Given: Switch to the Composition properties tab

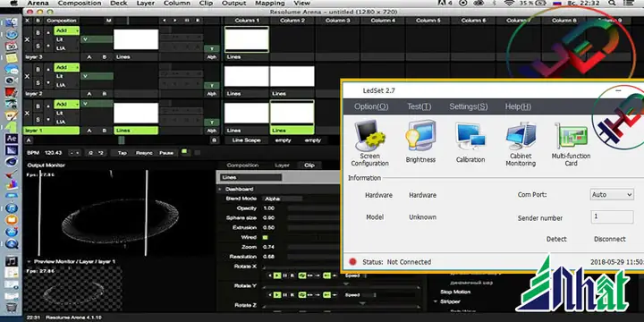Looking at the screenshot, I should click(x=242, y=165).
